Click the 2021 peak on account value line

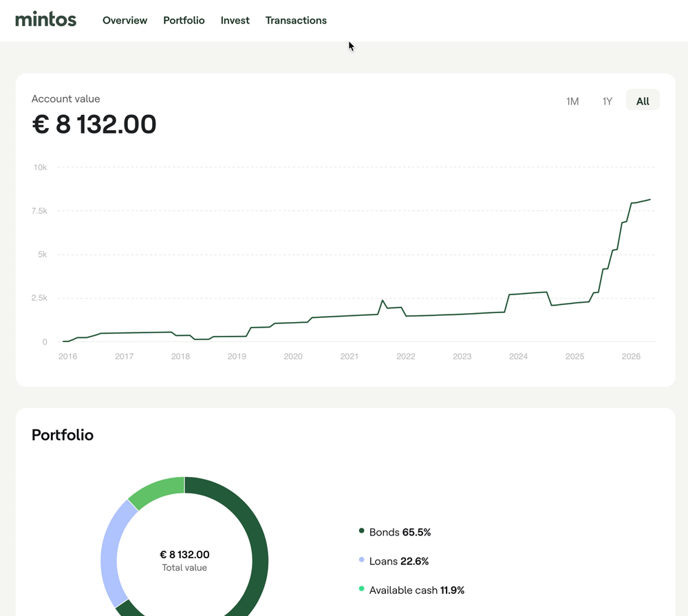pos(383,301)
